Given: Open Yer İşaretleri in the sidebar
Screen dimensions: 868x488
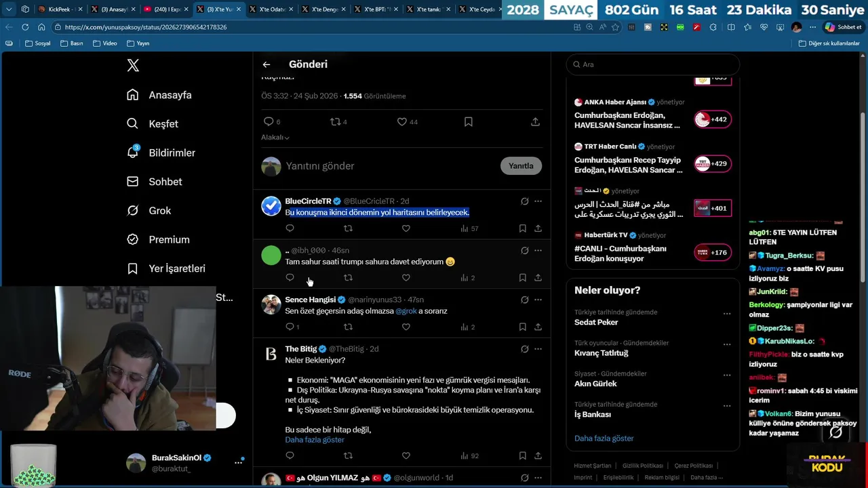Looking at the screenshot, I should [166, 268].
